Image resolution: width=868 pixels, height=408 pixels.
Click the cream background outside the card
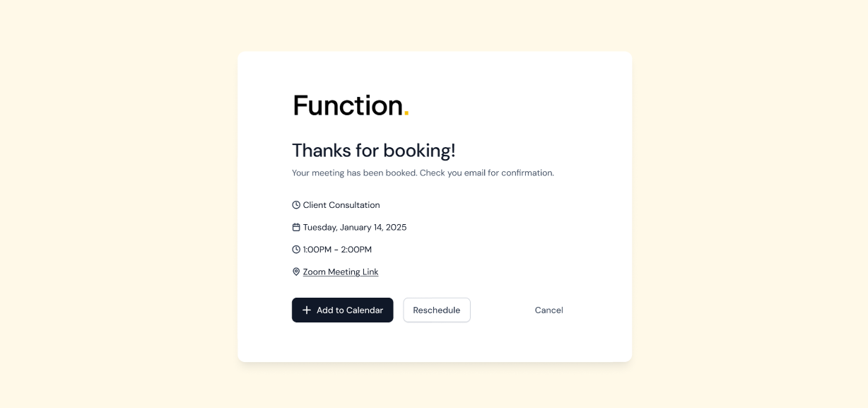click(106, 212)
